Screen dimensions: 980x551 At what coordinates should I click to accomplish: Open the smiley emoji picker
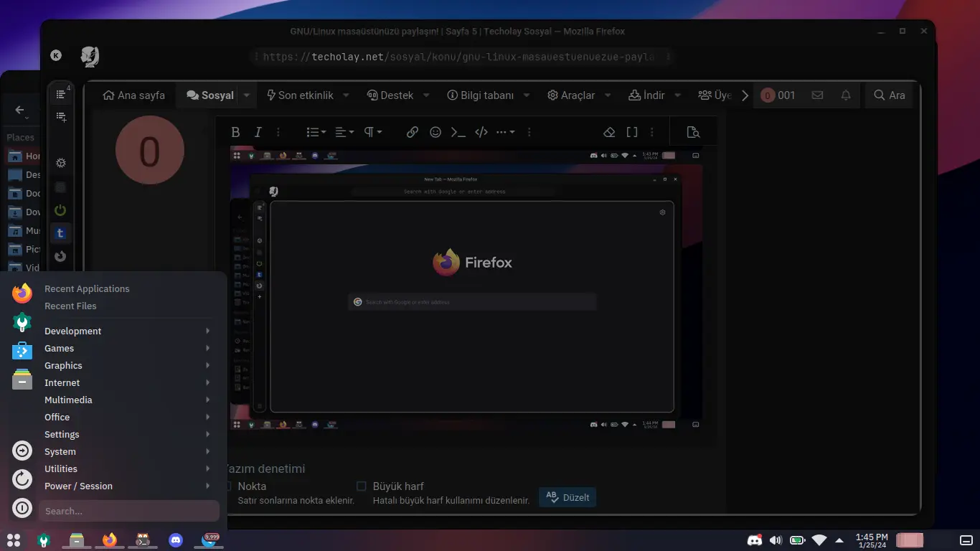[x=435, y=132]
